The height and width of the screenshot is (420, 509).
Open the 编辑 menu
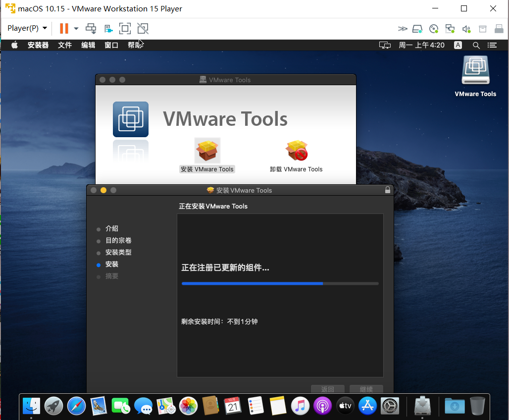(x=88, y=45)
